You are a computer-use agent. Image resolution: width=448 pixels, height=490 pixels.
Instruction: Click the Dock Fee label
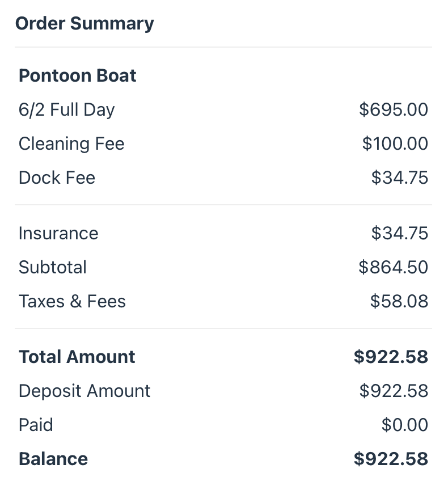(57, 178)
